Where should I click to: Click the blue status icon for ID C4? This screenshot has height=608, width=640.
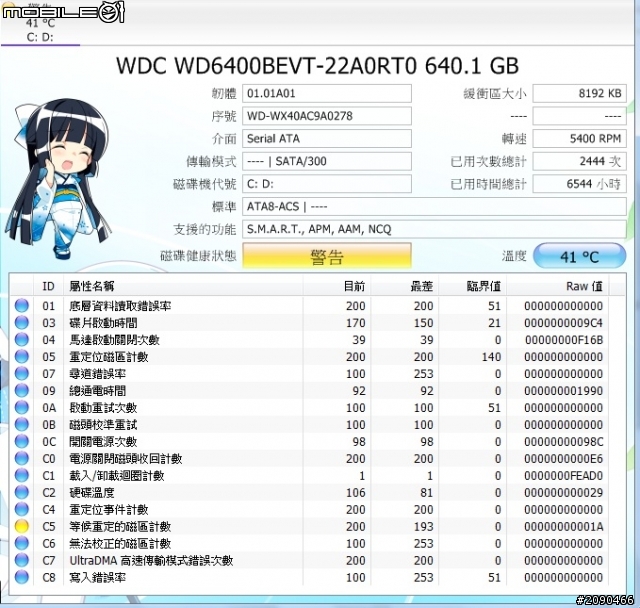point(22,509)
